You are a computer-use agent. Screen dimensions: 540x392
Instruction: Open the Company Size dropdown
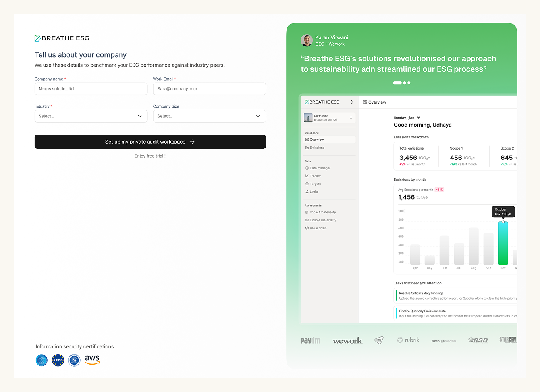209,116
